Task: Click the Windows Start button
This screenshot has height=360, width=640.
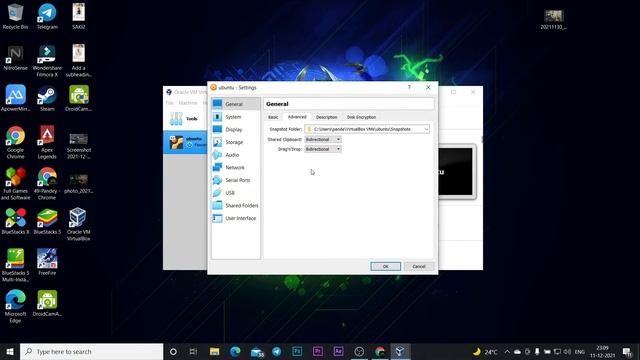Action: point(10,351)
